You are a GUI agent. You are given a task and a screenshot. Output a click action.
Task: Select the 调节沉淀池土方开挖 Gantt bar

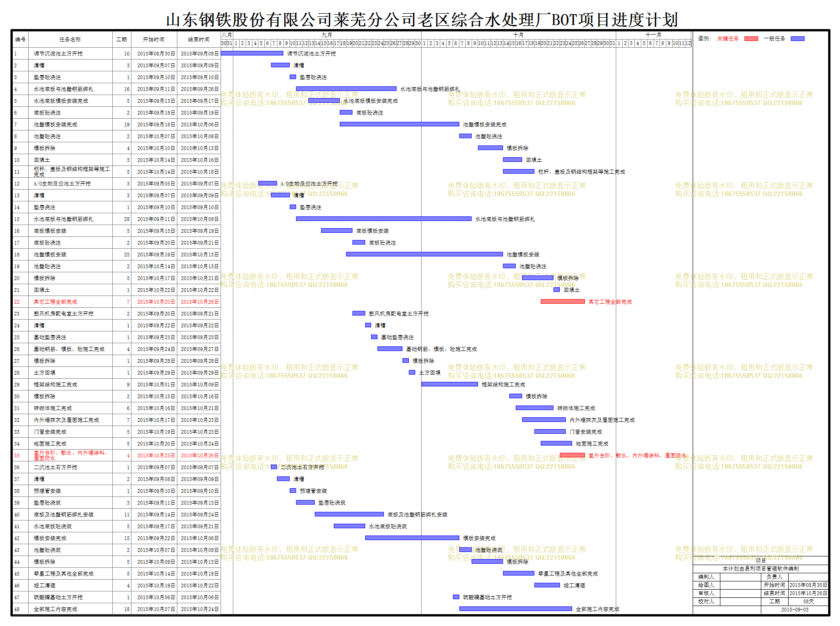tap(252, 53)
